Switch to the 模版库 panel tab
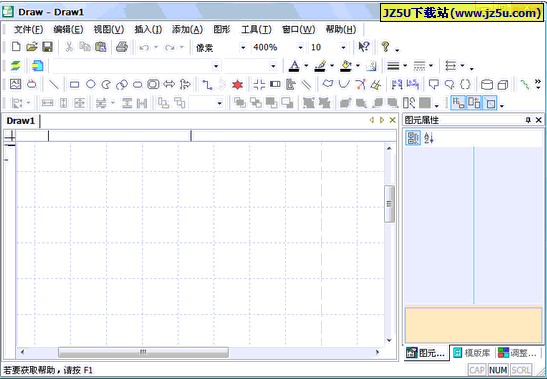 pos(472,353)
